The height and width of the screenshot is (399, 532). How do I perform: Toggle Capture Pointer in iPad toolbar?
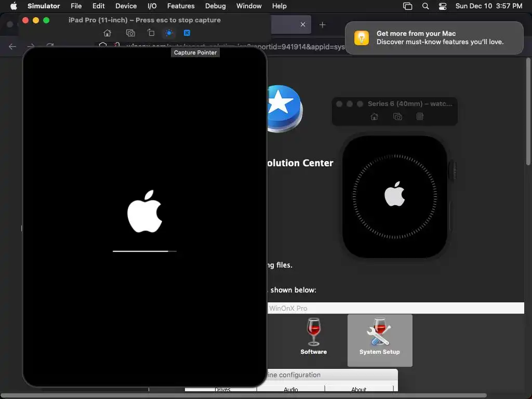169,33
